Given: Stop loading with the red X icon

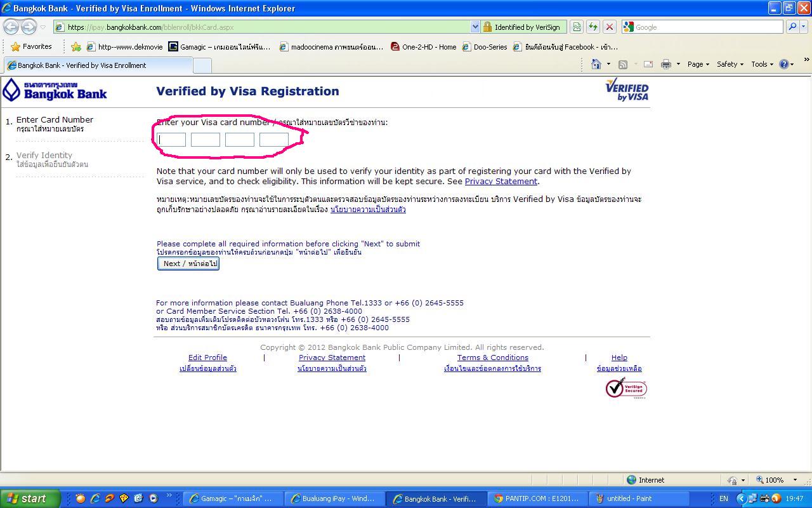Looking at the screenshot, I should 609,27.
